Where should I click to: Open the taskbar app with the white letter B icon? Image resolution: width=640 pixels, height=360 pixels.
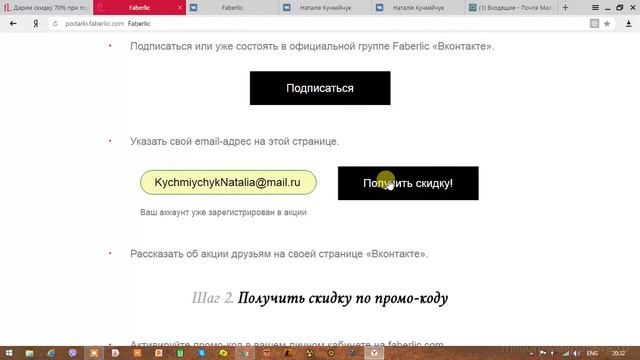click(116, 353)
